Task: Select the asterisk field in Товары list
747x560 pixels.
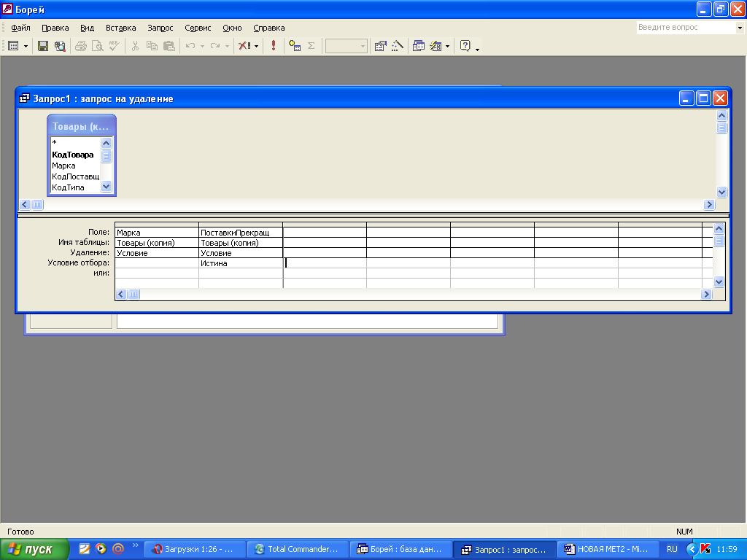Action: [75, 143]
